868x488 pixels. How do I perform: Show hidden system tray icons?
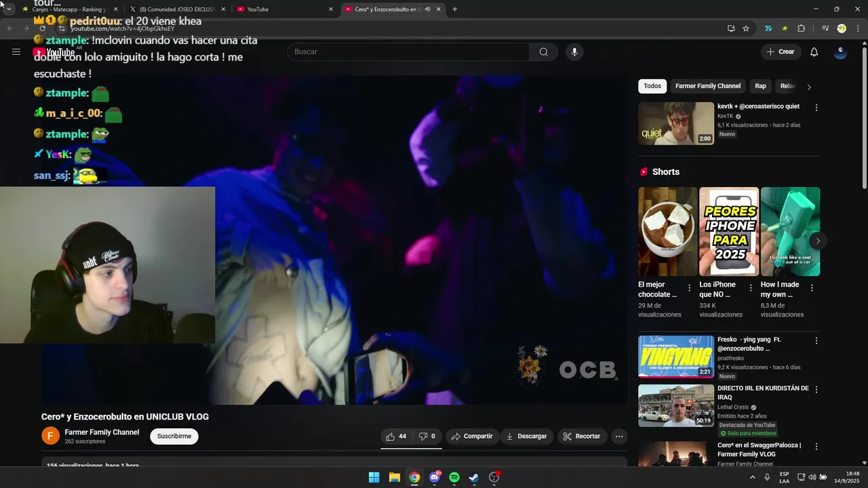pyautogui.click(x=752, y=477)
